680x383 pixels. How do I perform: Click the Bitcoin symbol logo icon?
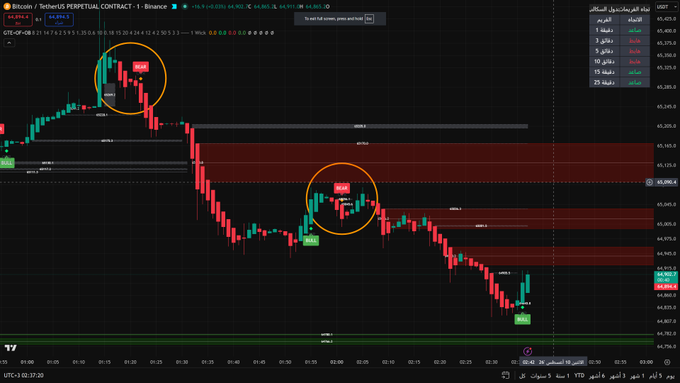tap(7, 7)
